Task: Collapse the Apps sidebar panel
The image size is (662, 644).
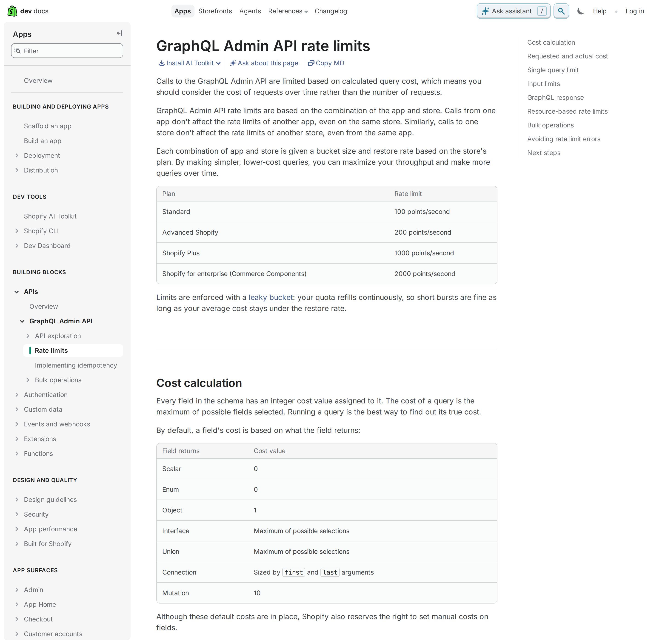Action: [120, 34]
